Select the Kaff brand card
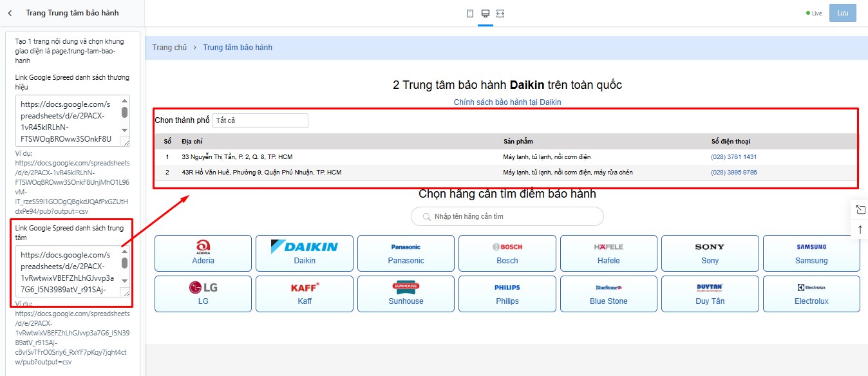The height and width of the screenshot is (376, 868). tap(305, 294)
